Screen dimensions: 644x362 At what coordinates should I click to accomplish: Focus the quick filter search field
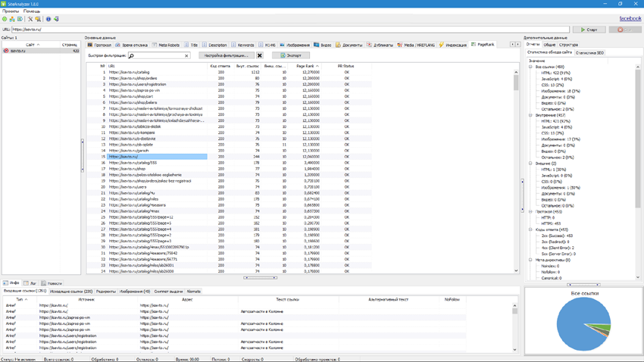click(x=159, y=55)
